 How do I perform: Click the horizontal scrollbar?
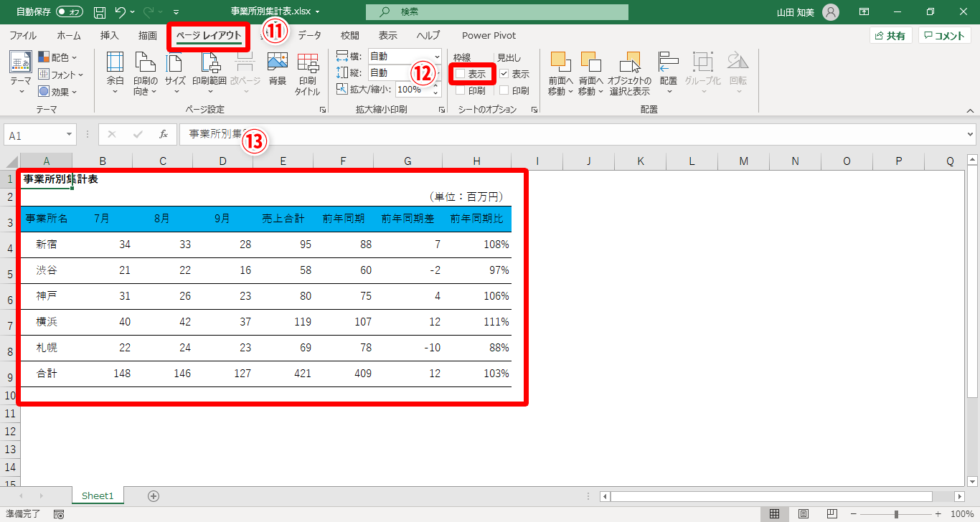point(771,496)
